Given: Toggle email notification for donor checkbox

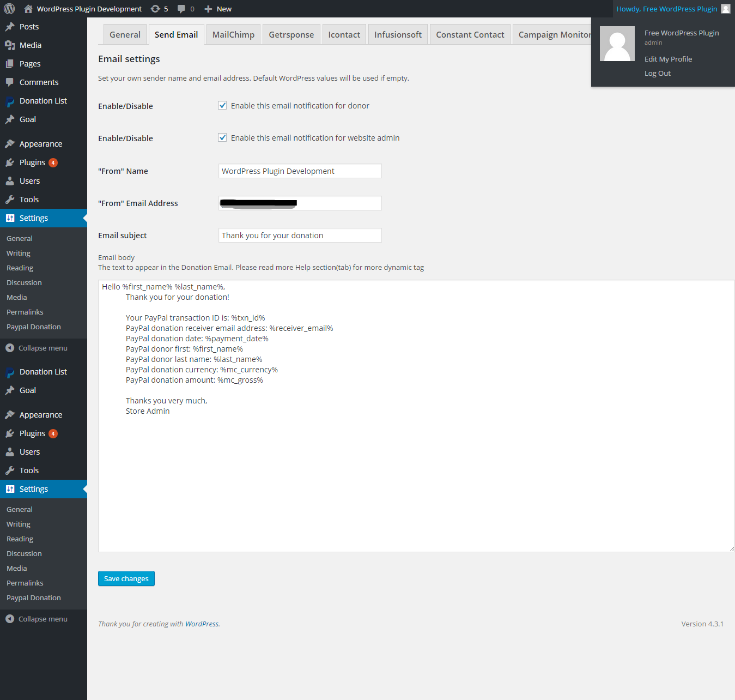Looking at the screenshot, I should click(222, 106).
